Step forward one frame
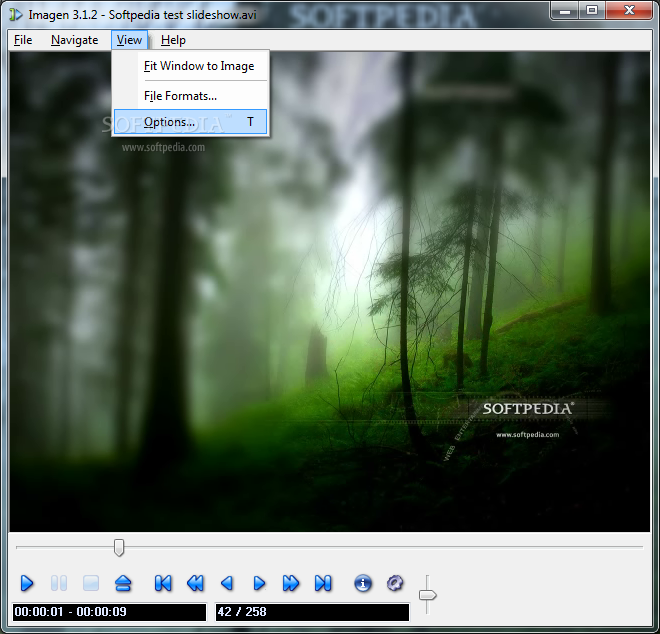 coord(259,583)
